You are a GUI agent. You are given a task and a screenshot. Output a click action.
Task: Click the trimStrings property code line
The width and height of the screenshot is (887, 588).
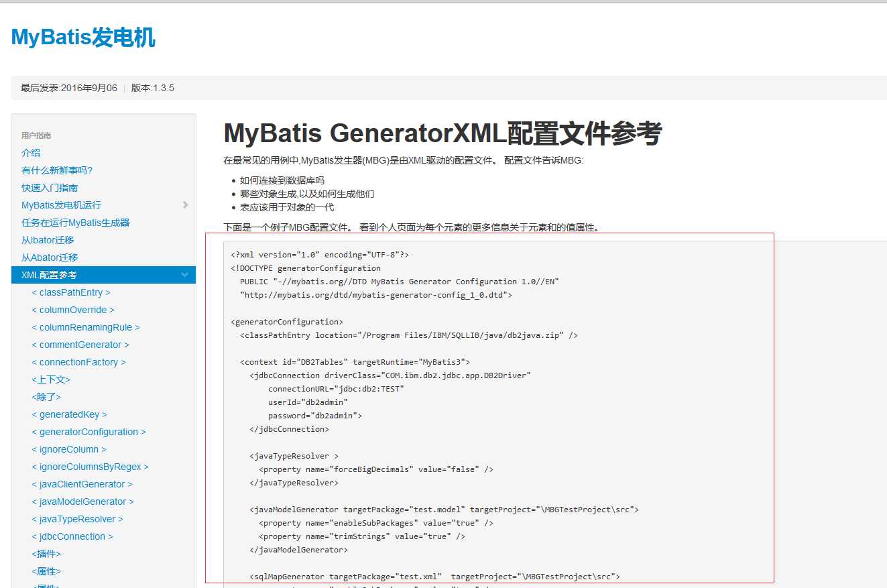362,536
